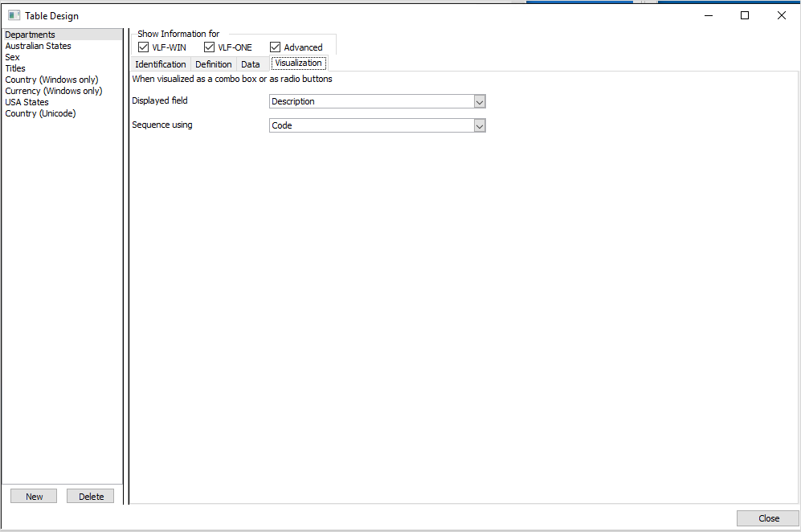Open the Sequence using dropdown arrow

coord(479,125)
